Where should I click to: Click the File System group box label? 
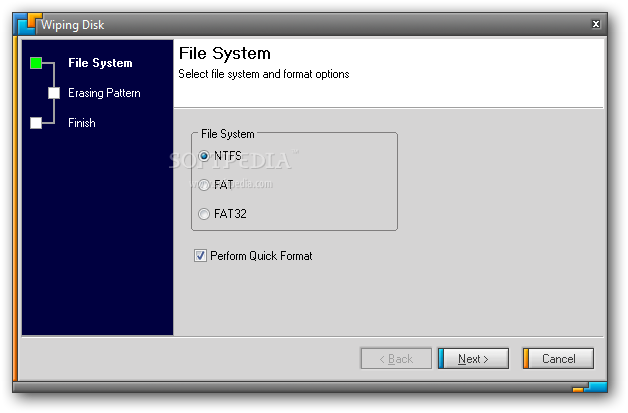pos(227,134)
